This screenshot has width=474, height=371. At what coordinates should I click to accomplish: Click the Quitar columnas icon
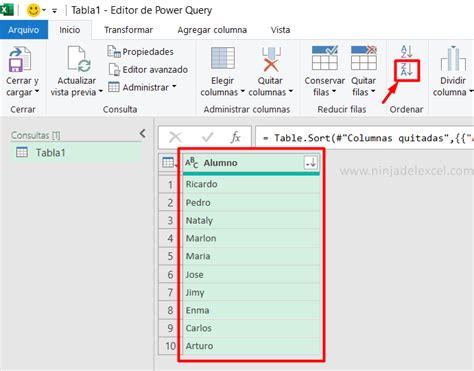point(271,59)
